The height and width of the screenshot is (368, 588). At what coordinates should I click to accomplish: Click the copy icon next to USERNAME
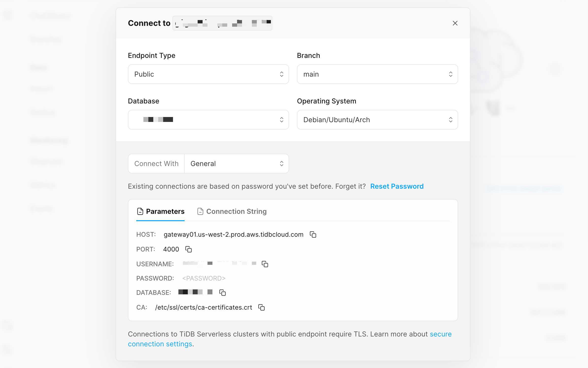[x=265, y=264]
